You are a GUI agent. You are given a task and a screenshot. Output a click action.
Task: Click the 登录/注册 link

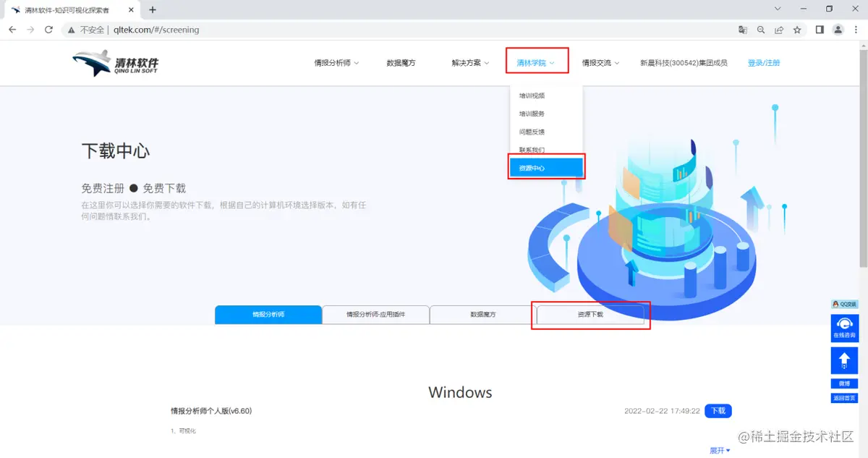764,63
